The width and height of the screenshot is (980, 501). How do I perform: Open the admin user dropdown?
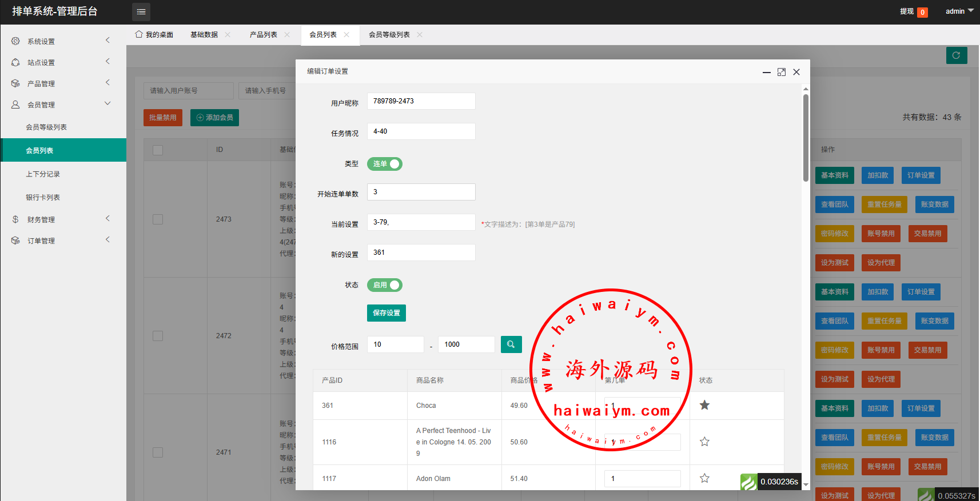pyautogui.click(x=959, y=11)
